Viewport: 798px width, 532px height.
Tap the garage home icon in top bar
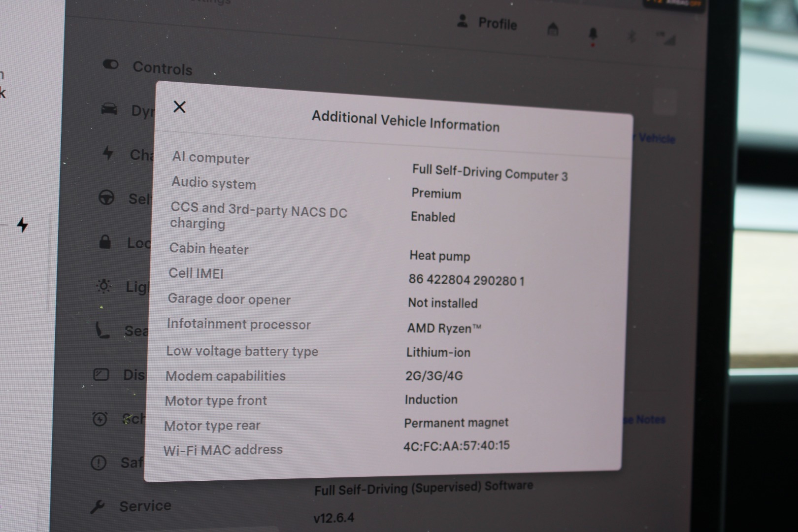(x=553, y=29)
